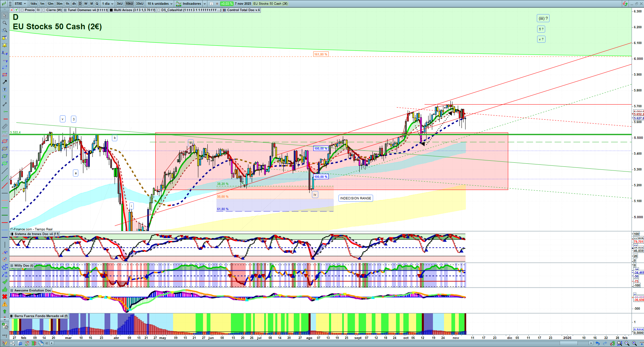Open the '10 k unidades' dropdown
644x347 pixels.
click(x=160, y=4)
